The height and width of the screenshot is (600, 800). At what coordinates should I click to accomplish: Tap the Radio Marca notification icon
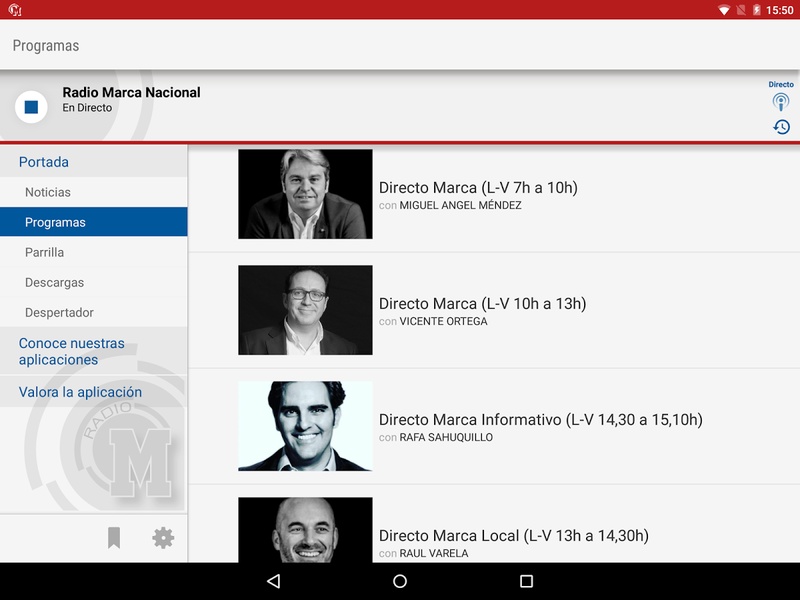pyautogui.click(x=15, y=10)
